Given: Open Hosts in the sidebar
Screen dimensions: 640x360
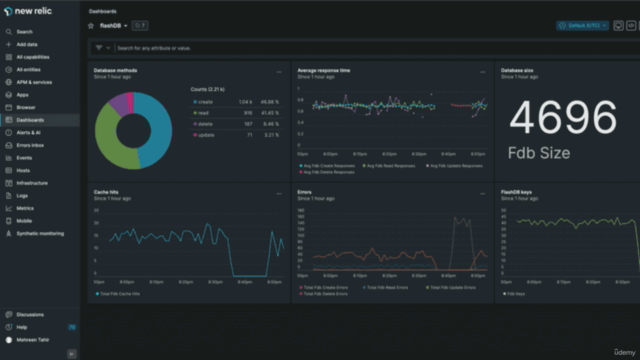Looking at the screenshot, I should (23, 171).
